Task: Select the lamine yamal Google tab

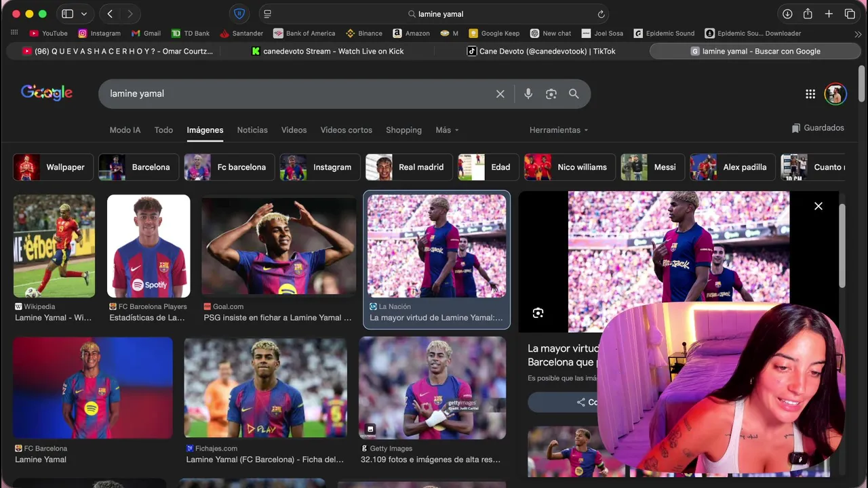Action: (755, 51)
